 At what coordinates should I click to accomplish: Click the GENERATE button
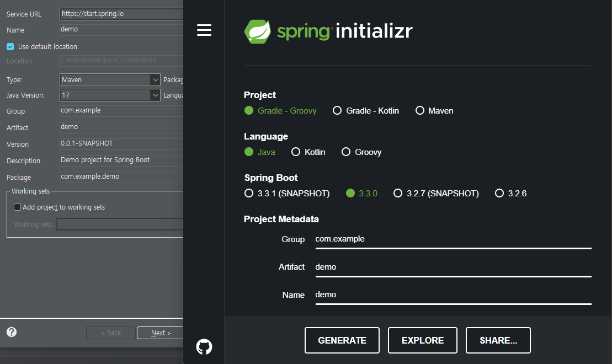point(342,340)
